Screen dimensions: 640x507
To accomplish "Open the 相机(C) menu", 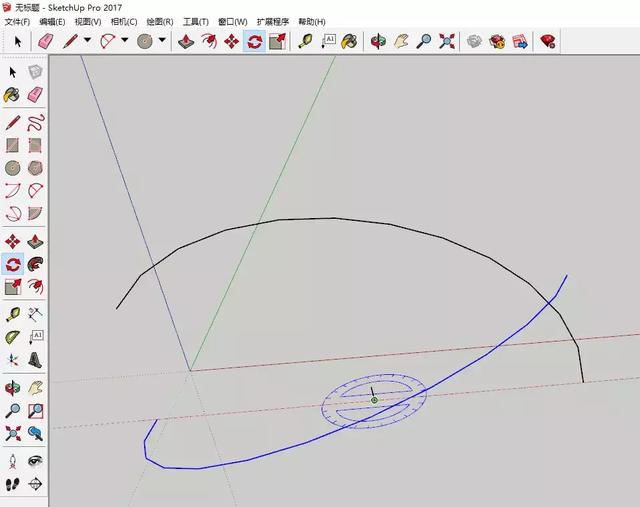I will [x=124, y=22].
